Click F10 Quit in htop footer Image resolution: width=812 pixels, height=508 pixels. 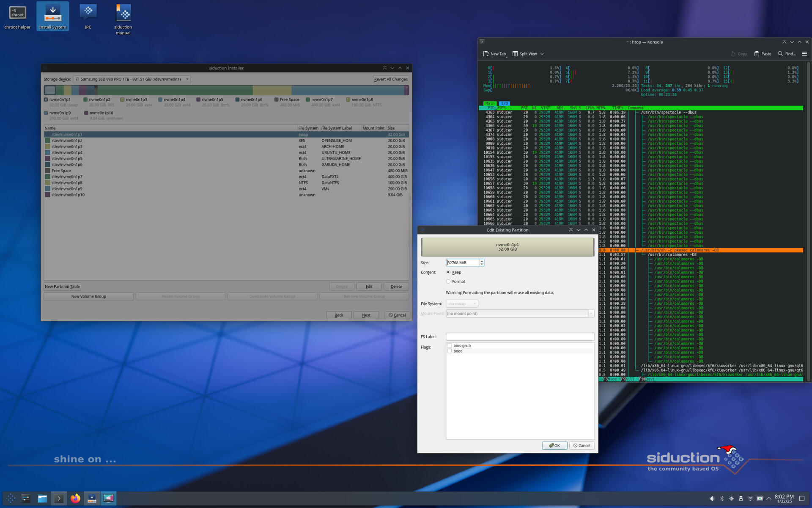click(x=647, y=379)
